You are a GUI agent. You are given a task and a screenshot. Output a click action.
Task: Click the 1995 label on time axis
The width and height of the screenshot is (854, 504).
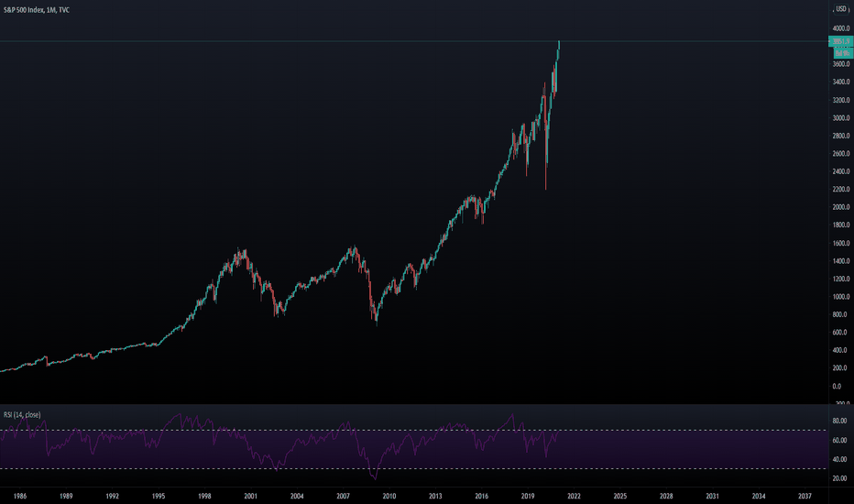click(159, 496)
